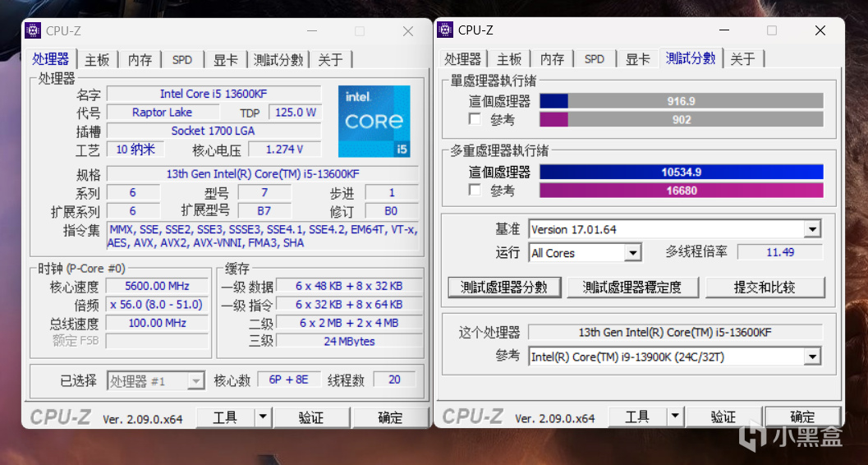868x465 pixels.
Task: Click CPU-Z app icon in left window title bar
Action: 33,31
